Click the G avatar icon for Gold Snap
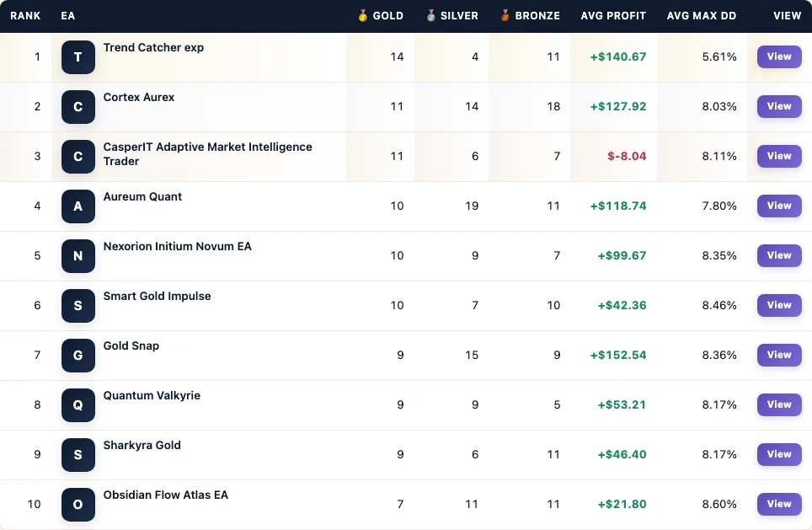Image resolution: width=812 pixels, height=530 pixels. click(x=78, y=356)
